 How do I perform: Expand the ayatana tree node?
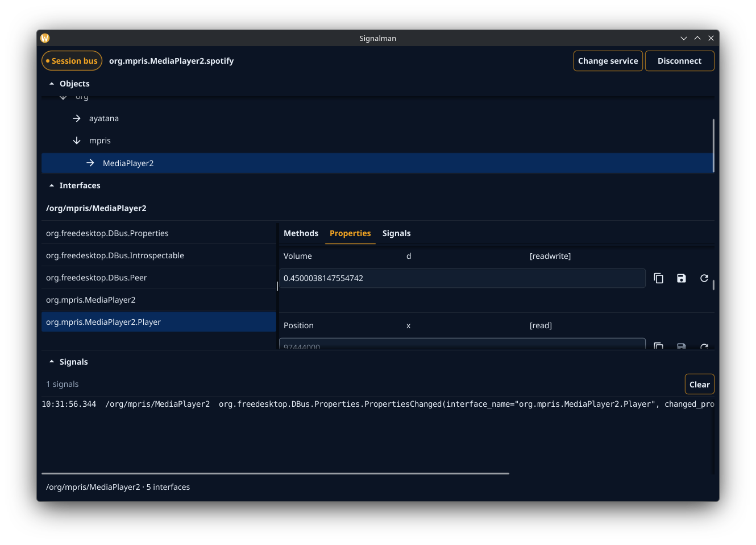(77, 118)
